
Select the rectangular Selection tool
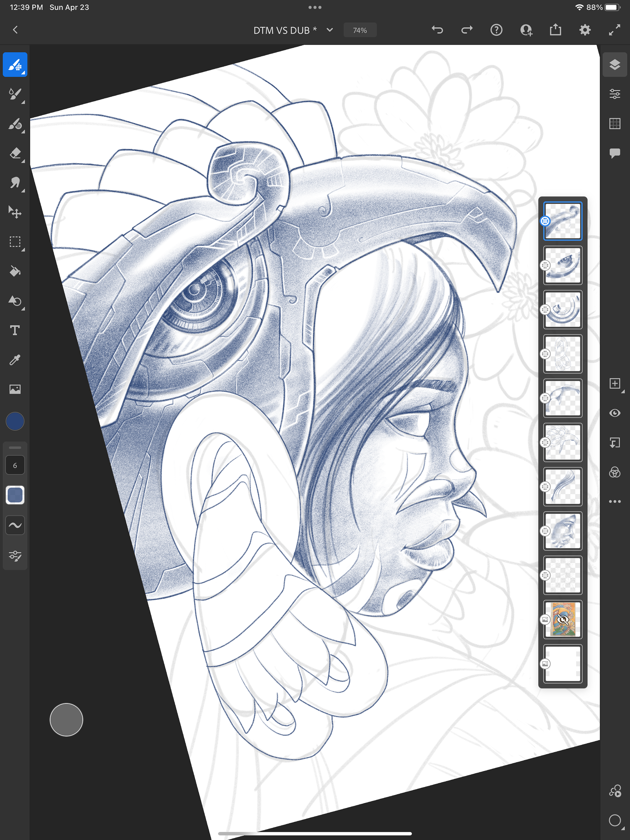pos(15,242)
